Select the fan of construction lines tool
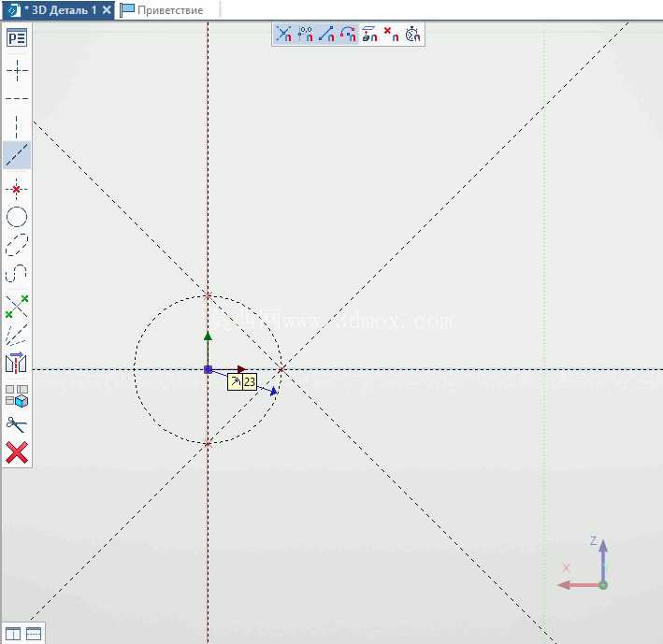 pos(17,335)
